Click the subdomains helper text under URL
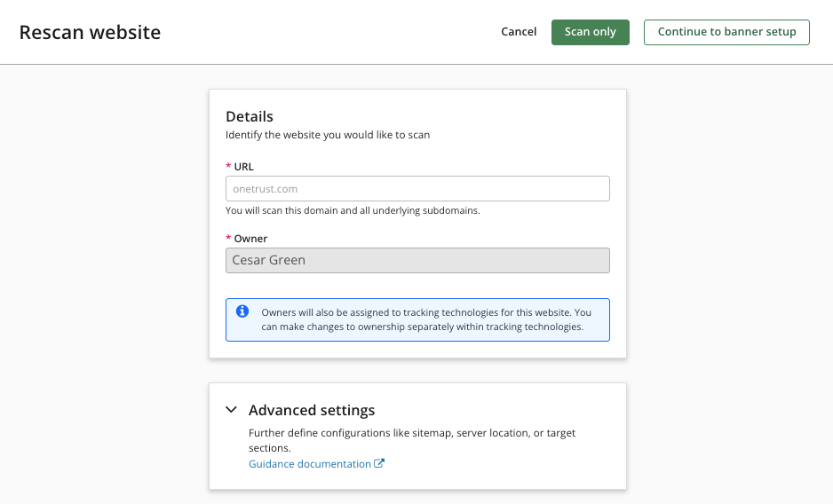The height and width of the screenshot is (504, 833). pyautogui.click(x=353, y=210)
